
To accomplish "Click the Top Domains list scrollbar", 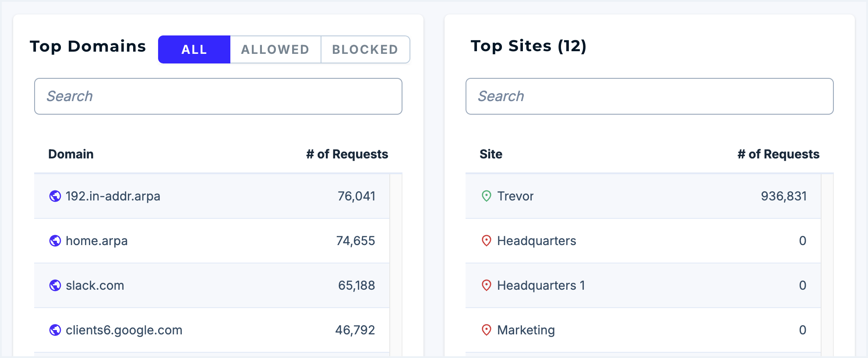I will click(x=396, y=263).
